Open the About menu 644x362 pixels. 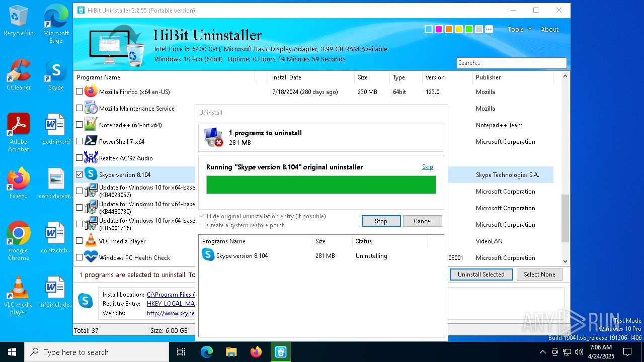(x=549, y=29)
